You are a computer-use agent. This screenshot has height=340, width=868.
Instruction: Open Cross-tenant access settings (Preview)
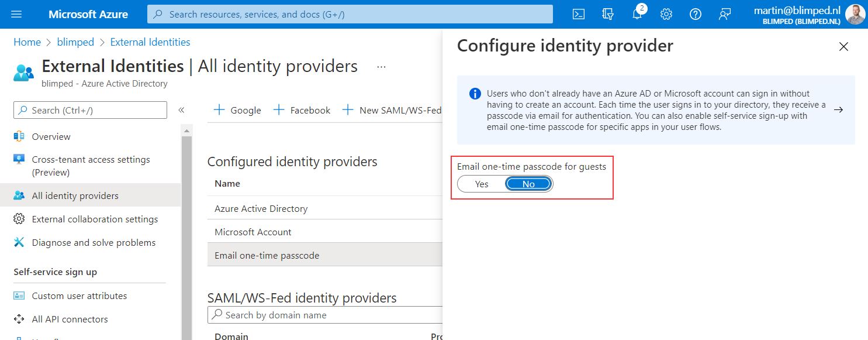click(91, 166)
